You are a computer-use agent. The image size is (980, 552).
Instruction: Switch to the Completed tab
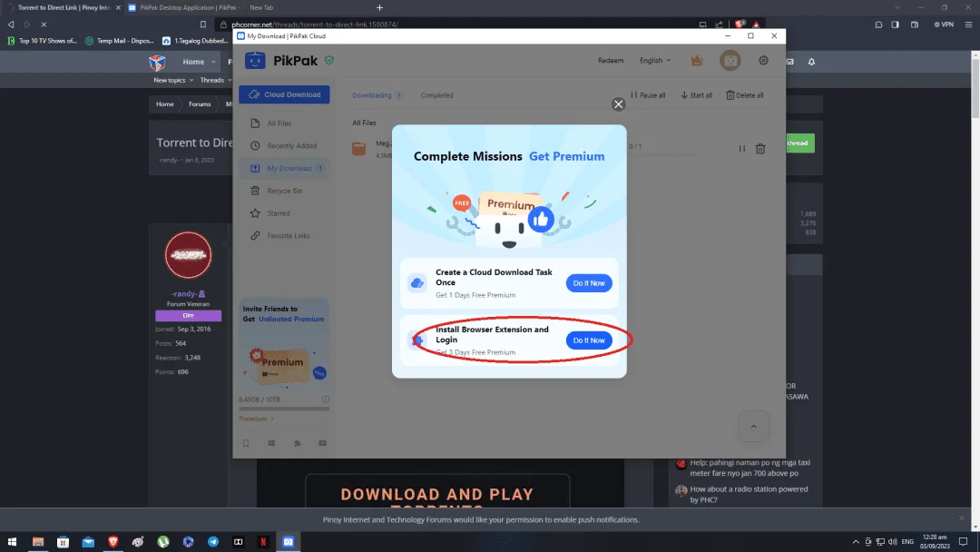(436, 95)
